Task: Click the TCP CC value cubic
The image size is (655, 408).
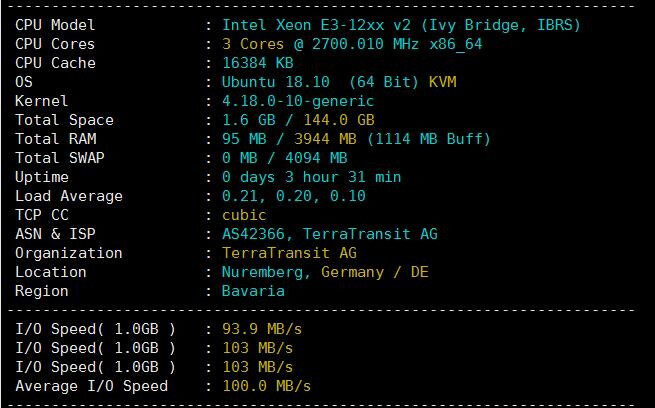Action: tap(244, 214)
